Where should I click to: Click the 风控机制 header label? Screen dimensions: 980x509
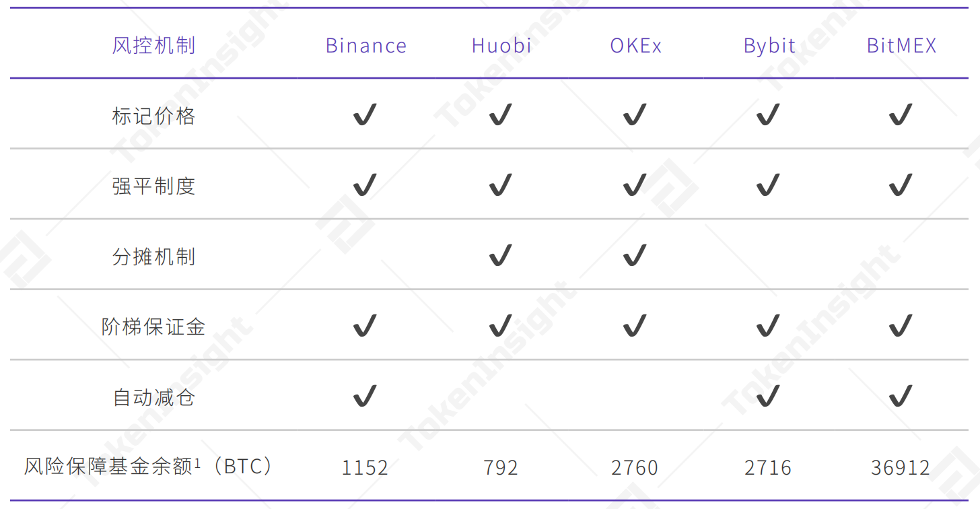(x=153, y=46)
